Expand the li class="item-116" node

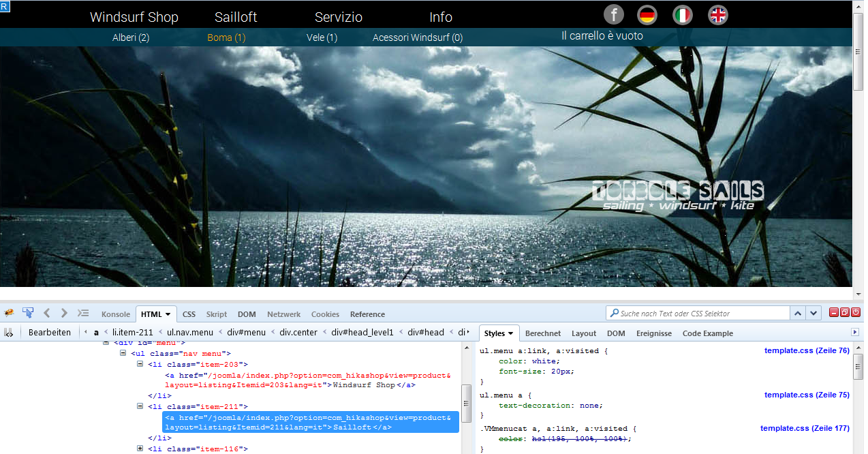140,449
